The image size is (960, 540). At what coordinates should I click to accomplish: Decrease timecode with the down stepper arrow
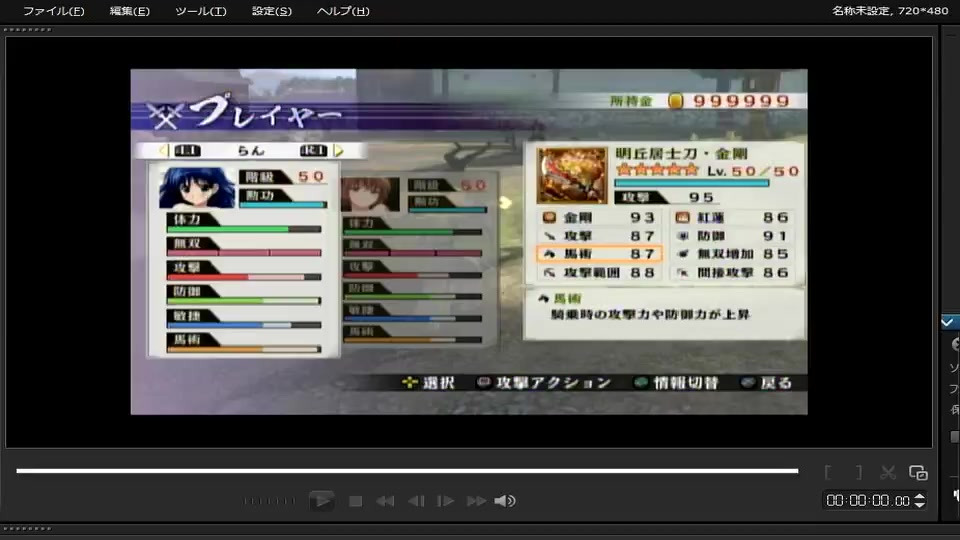pos(920,505)
